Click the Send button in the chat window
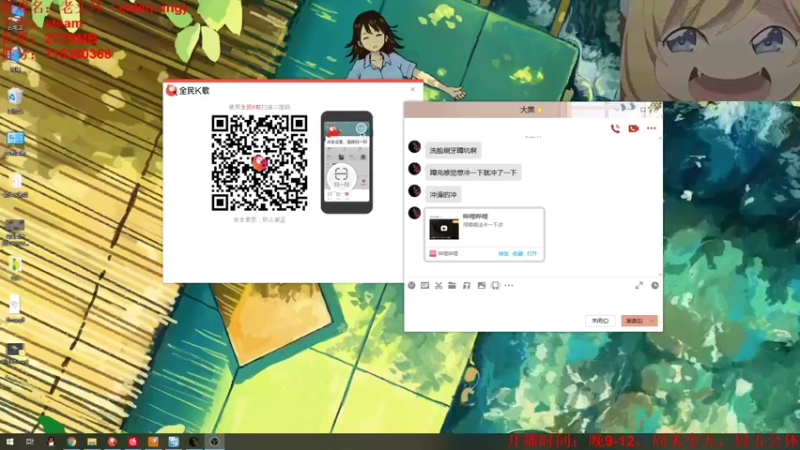This screenshot has height=450, width=800. tap(634, 321)
